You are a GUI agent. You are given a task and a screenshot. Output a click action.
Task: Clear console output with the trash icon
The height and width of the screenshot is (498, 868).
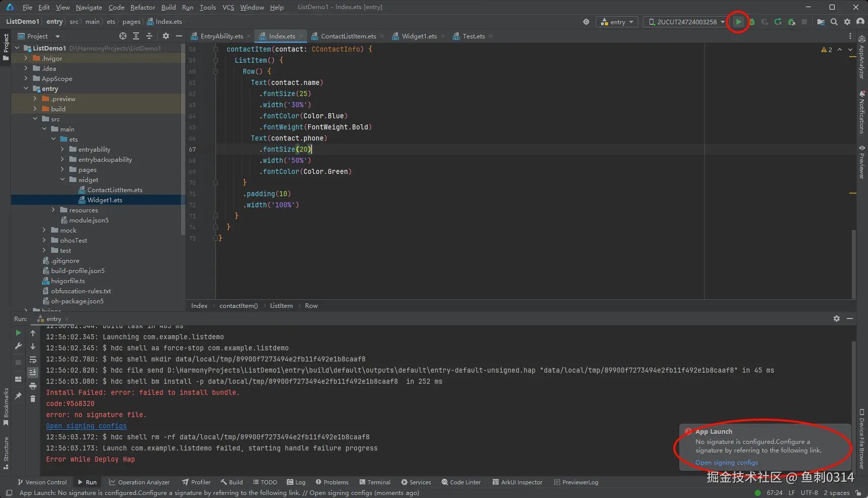[33, 399]
